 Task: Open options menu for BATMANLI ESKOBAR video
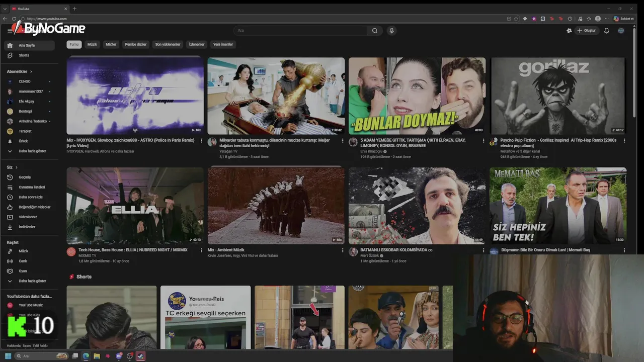pos(484,250)
